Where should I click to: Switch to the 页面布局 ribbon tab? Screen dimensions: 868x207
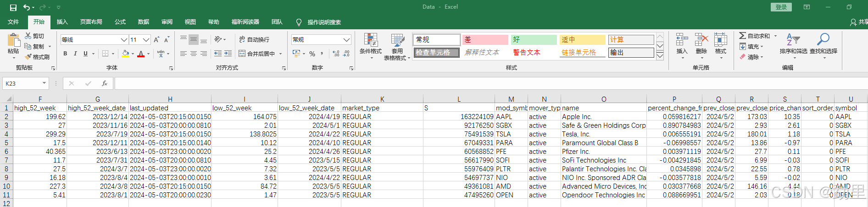coord(91,22)
